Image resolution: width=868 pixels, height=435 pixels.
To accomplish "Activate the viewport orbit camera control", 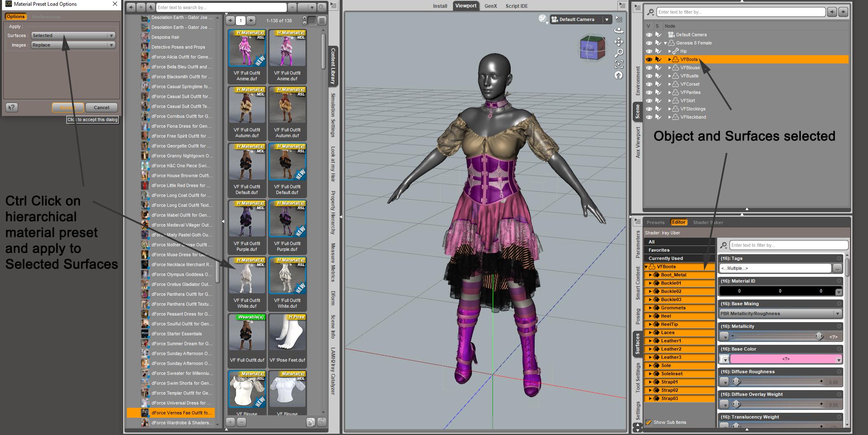I will pos(619,30).
